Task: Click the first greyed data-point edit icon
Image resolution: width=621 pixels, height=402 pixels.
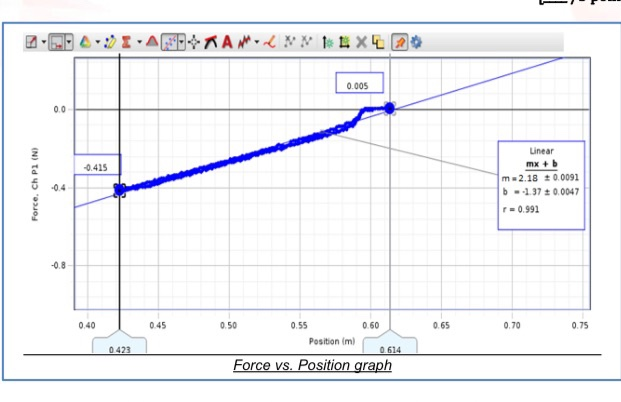Action: click(290, 41)
